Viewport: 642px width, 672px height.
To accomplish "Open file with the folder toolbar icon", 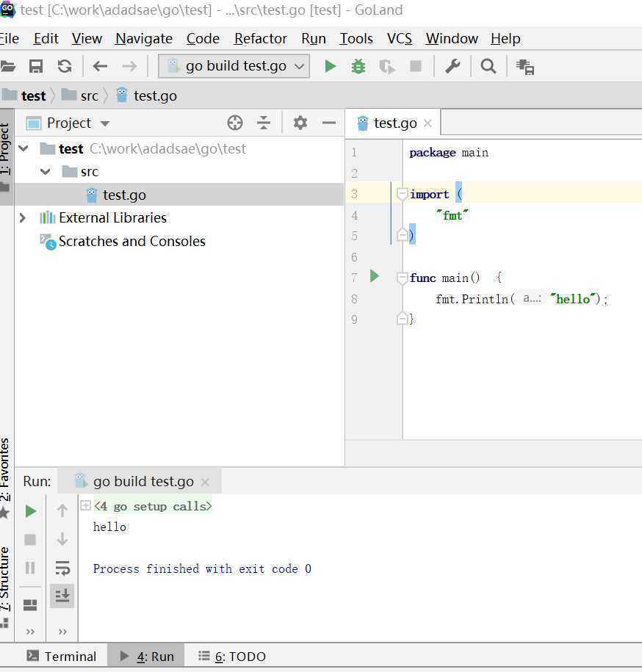I will (8, 66).
